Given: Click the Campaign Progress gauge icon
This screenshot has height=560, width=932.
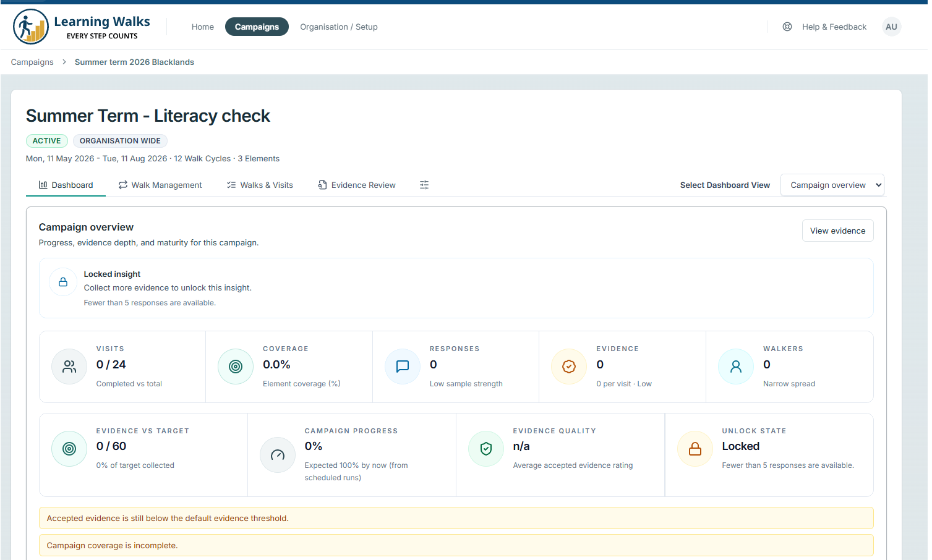Looking at the screenshot, I should pos(278,456).
